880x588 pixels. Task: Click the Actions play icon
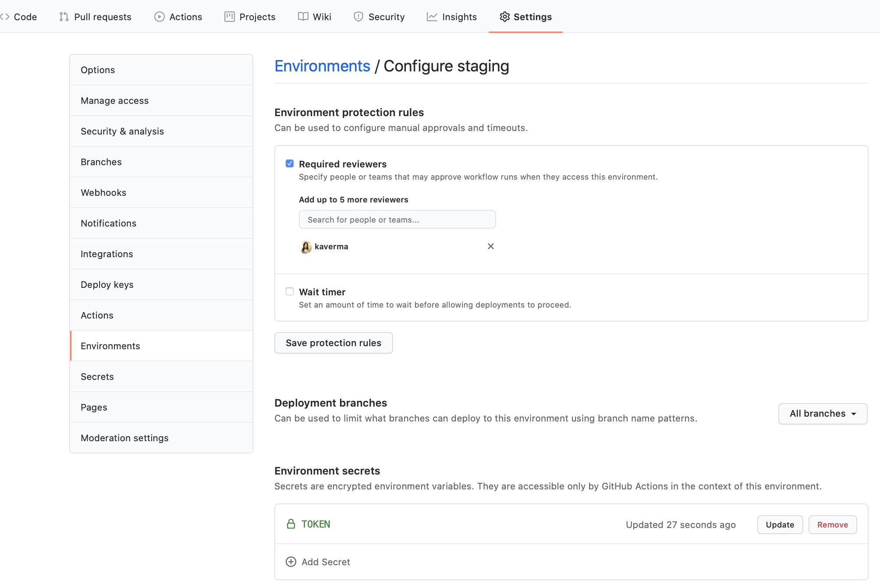click(160, 17)
